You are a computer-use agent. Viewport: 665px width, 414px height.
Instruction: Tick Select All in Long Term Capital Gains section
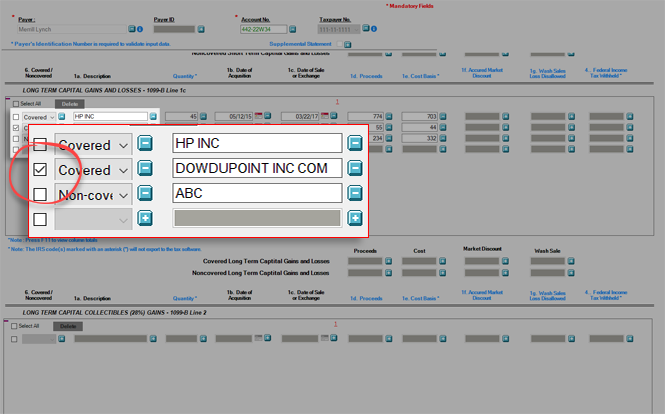[x=16, y=104]
